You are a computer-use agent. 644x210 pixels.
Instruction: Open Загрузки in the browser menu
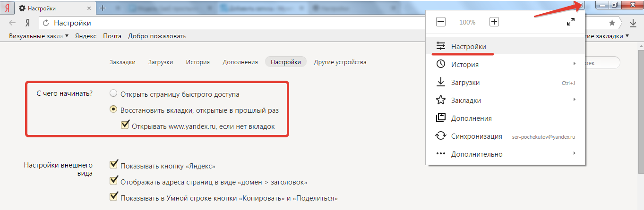(x=506, y=83)
